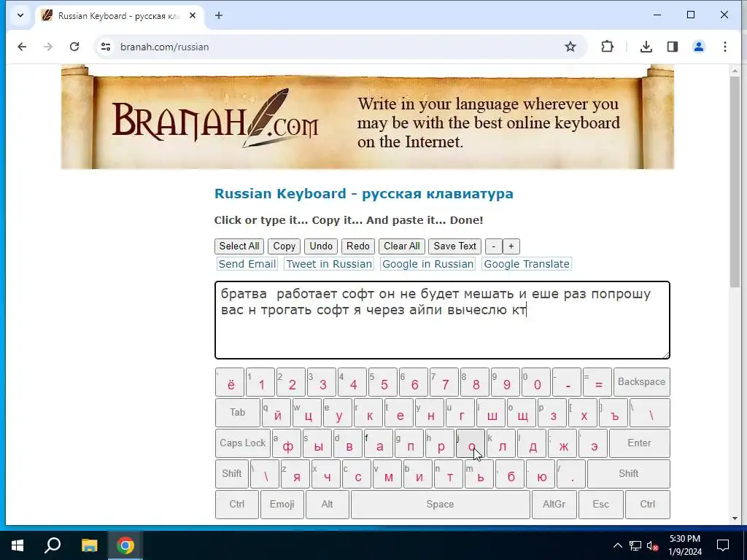
Task: Open the Google in Russian link
Action: (x=427, y=264)
